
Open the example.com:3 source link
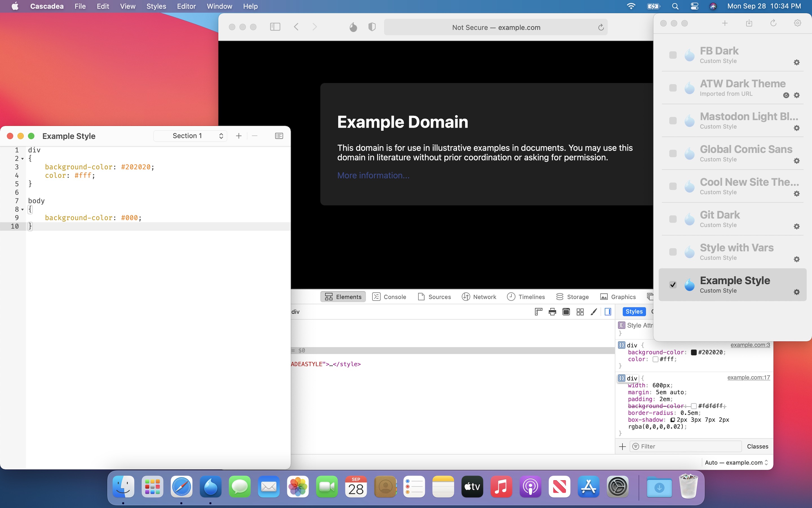point(750,345)
